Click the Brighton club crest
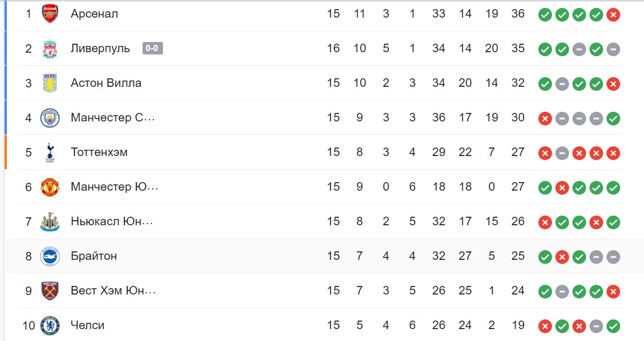Screen dimensions: 644x341 (x=50, y=256)
